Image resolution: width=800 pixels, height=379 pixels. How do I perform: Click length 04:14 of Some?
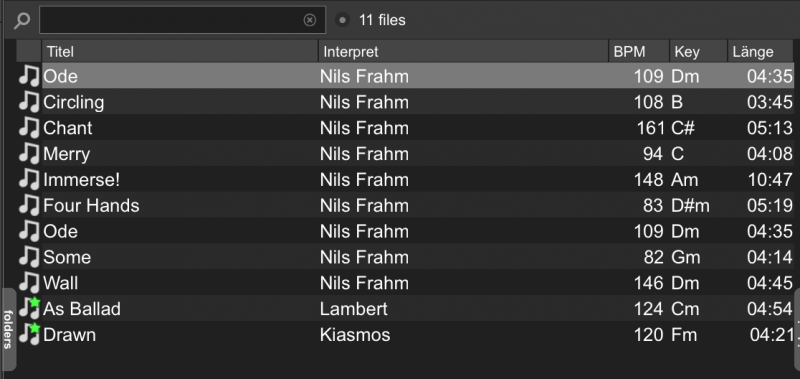[770, 257]
